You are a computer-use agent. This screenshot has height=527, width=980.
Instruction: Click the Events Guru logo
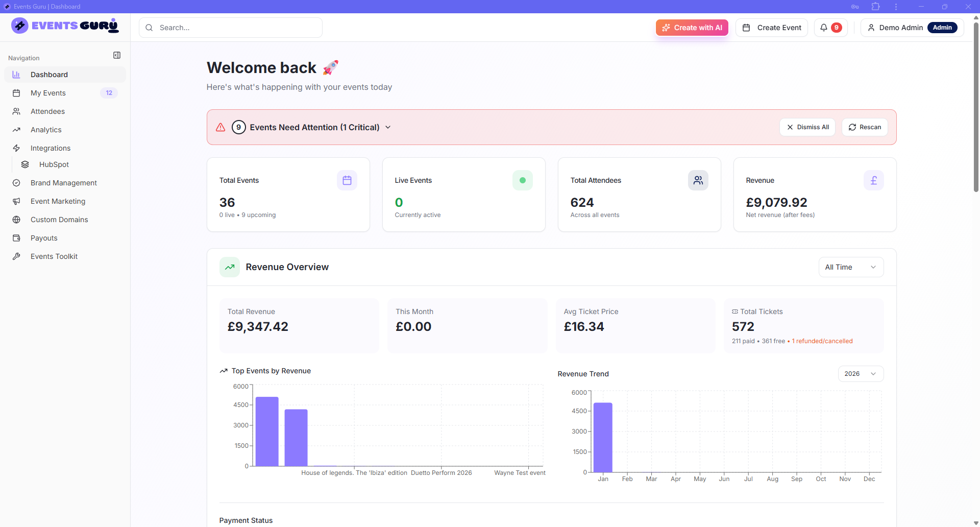65,26
